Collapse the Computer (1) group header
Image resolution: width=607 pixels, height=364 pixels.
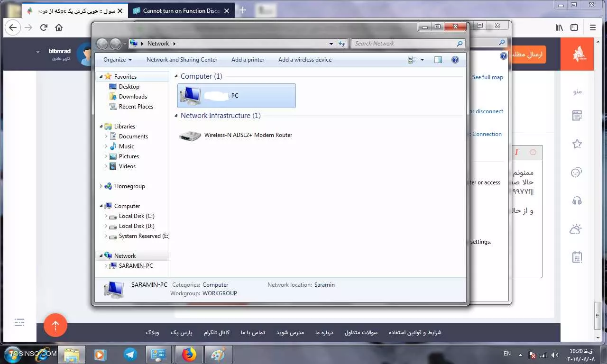[176, 76]
